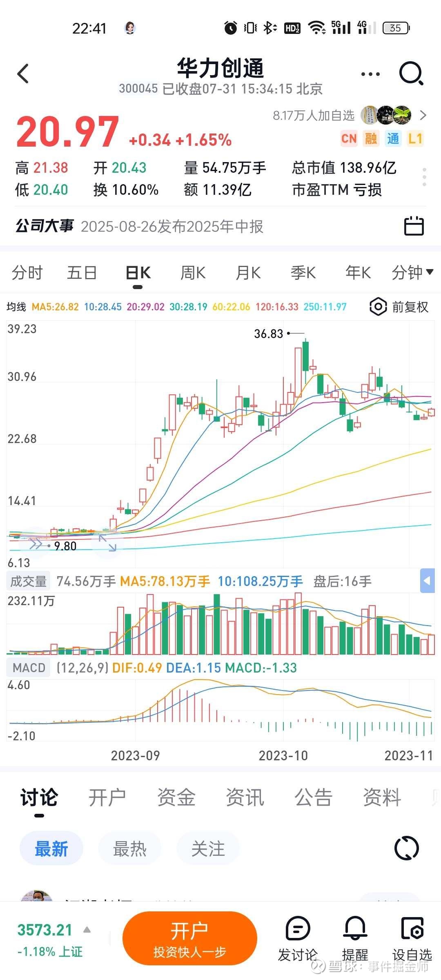Toggle the Shanghai index up arrow
441x980 pixels.
87,930
